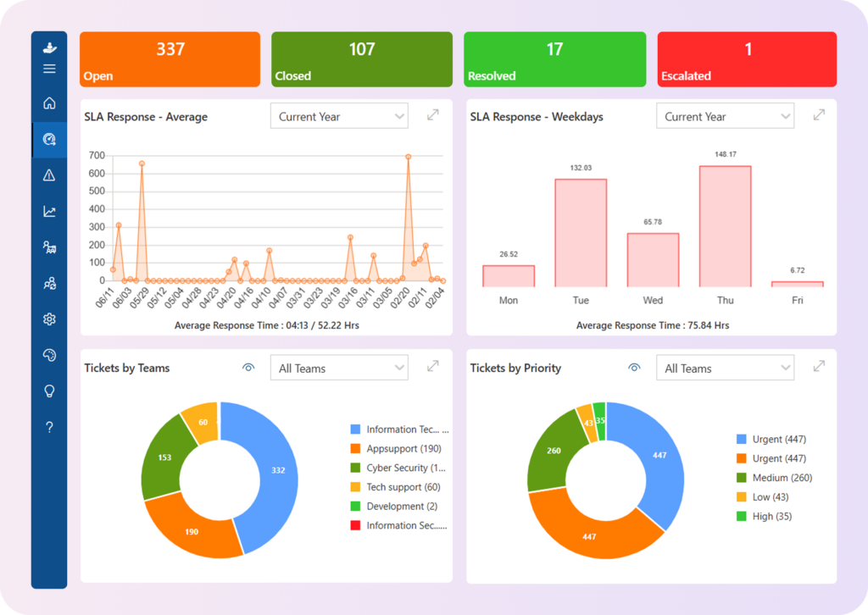
Task: Click the Closed 107 tickets card
Action: [362, 59]
